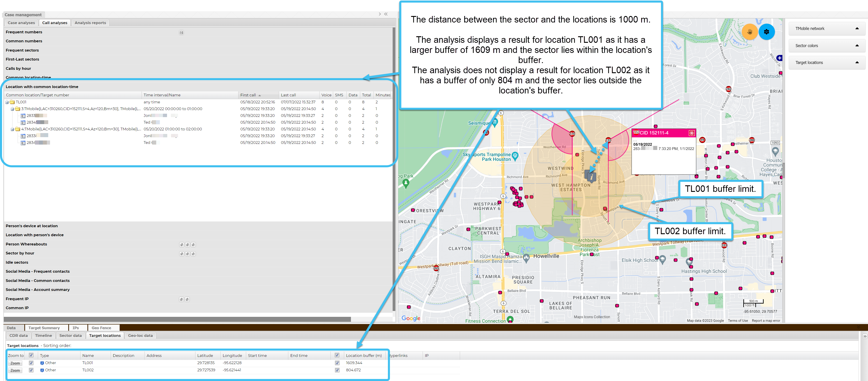
Task: Collapse the TL001 tree folder
Action: click(x=7, y=102)
